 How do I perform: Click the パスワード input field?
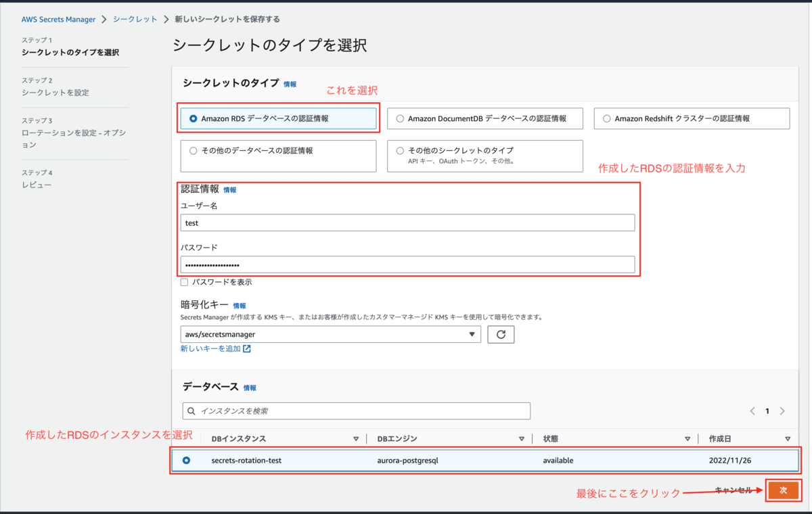[407, 265]
